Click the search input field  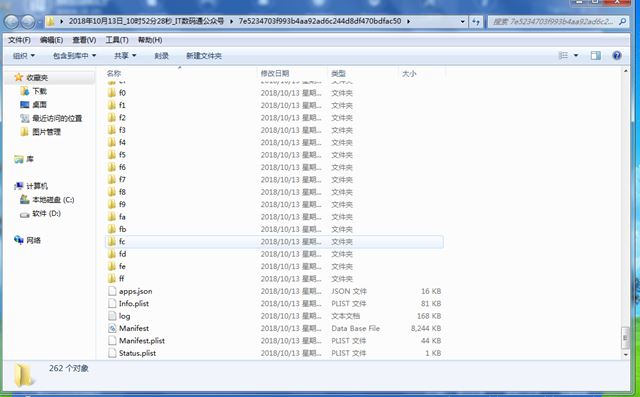coord(554,22)
